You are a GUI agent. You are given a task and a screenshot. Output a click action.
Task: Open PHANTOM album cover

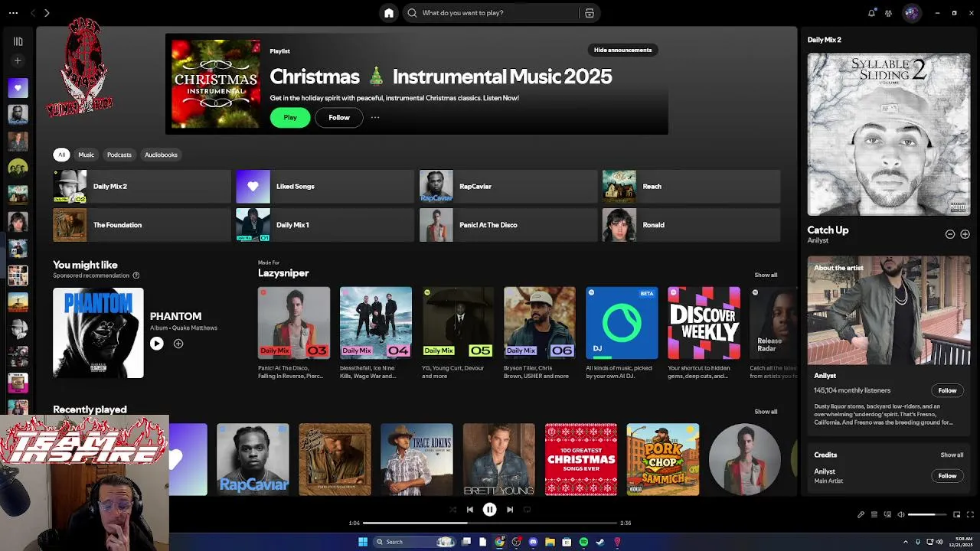tap(98, 333)
